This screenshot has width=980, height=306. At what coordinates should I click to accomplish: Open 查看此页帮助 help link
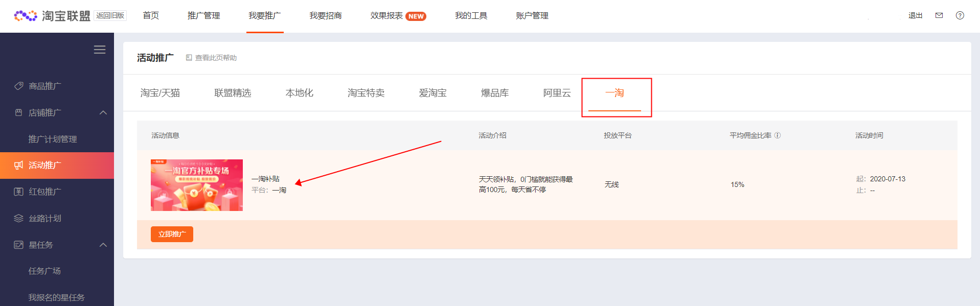coord(216,58)
